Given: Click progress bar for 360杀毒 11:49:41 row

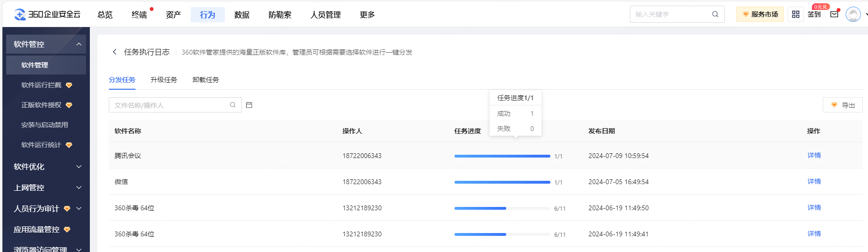Looking at the screenshot, I should coord(502,234).
